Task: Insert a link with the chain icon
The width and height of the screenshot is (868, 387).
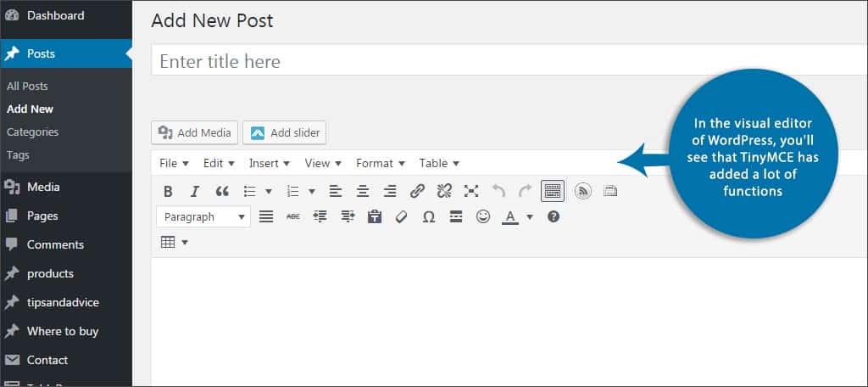Action: tap(417, 192)
